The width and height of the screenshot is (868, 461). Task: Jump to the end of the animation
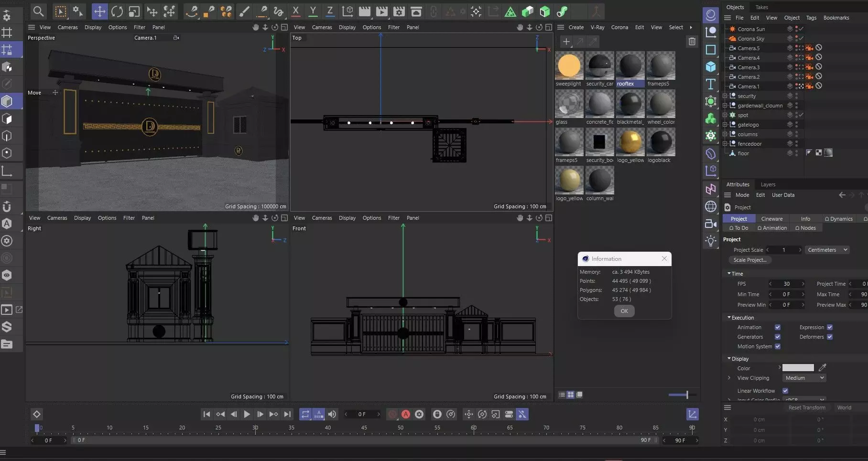click(287, 414)
